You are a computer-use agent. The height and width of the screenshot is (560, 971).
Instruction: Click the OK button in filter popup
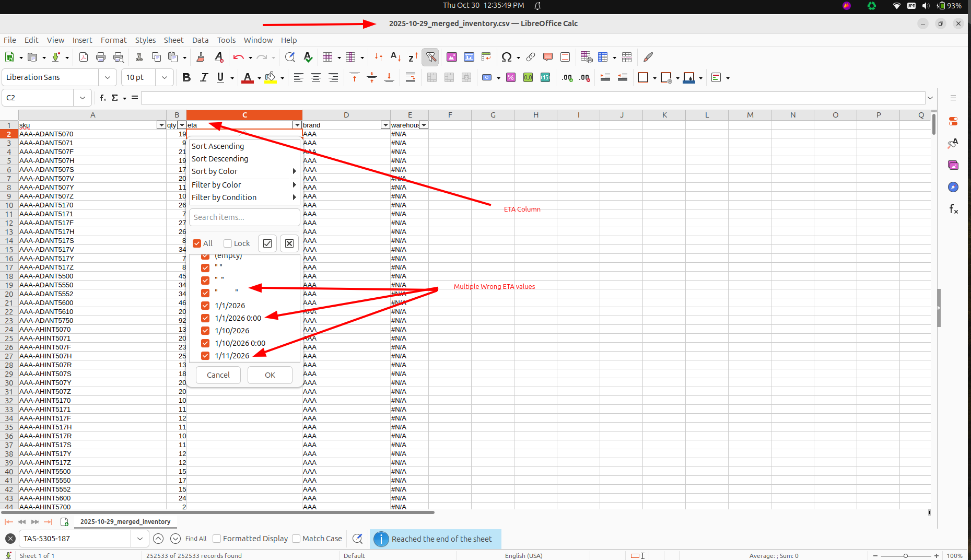tap(270, 375)
